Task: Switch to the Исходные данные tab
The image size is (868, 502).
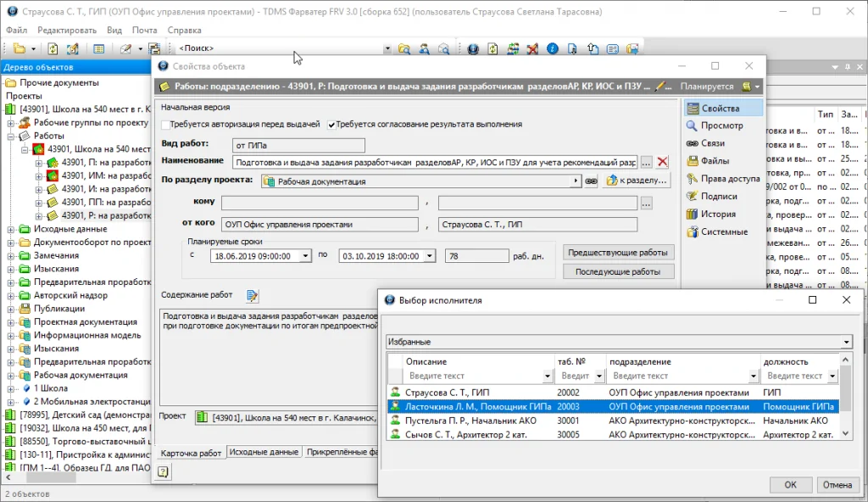Action: (264, 453)
